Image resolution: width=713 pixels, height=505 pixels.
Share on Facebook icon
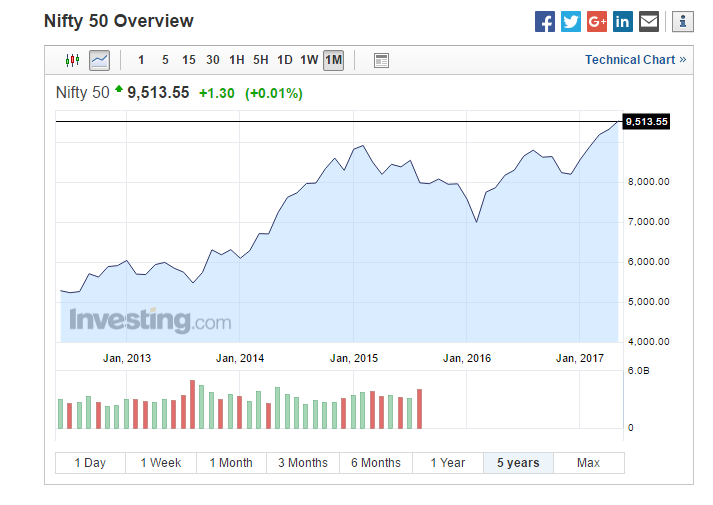[x=545, y=21]
